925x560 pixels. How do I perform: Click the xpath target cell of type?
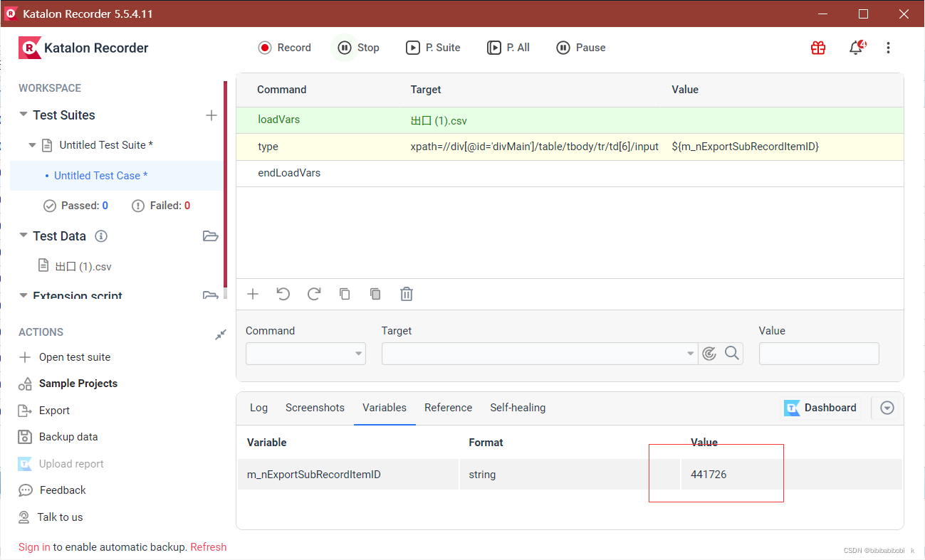coord(535,147)
